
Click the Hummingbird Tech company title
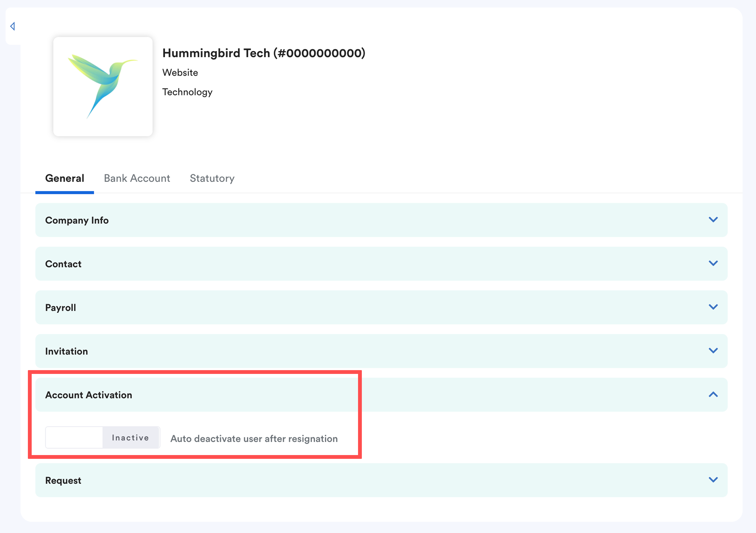pyautogui.click(x=264, y=53)
